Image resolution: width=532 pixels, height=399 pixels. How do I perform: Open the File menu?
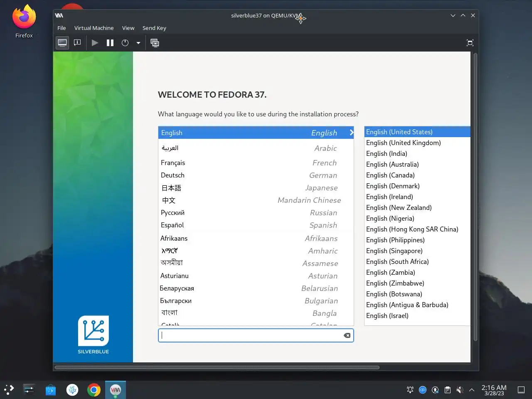click(62, 28)
